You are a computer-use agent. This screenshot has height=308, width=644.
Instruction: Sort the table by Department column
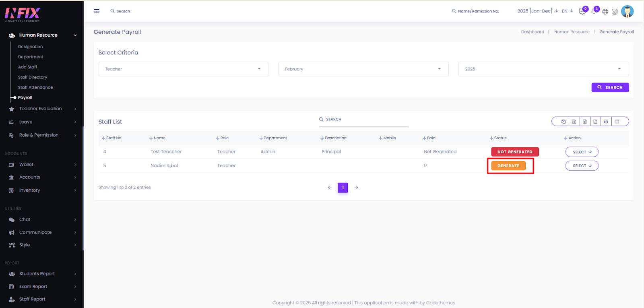[x=273, y=138]
